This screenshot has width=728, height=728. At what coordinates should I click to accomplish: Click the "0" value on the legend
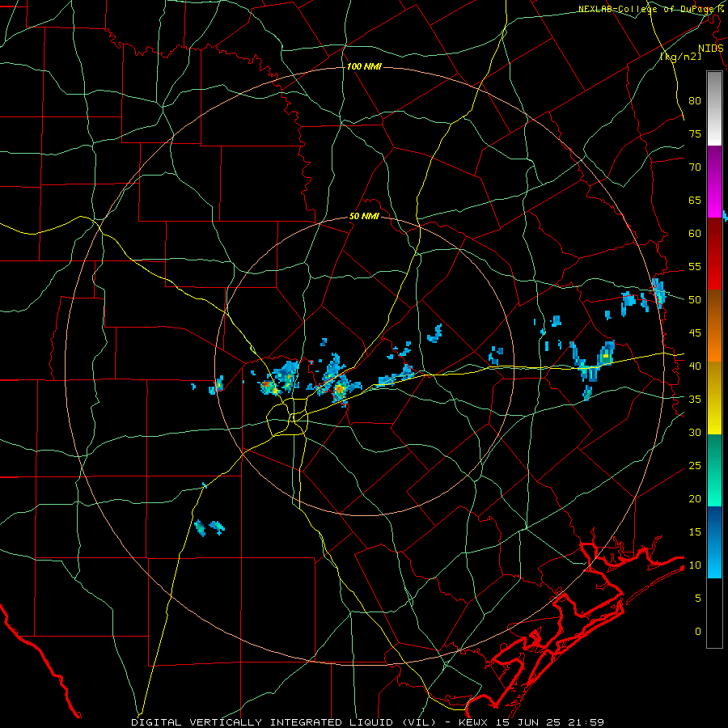698,632
